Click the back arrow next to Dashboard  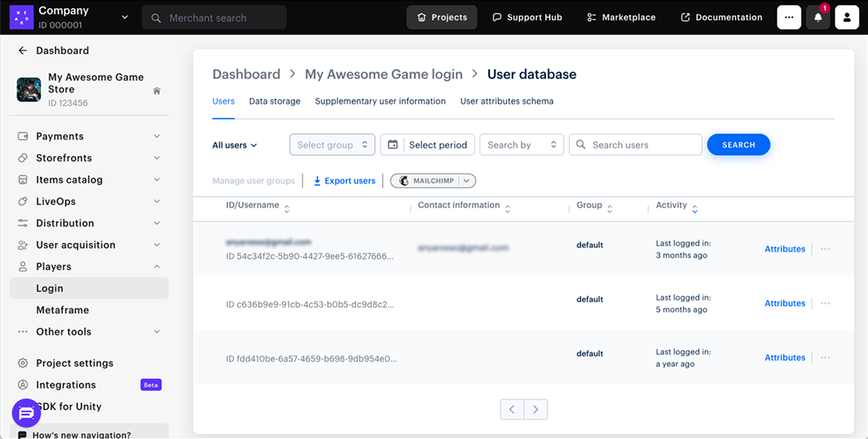point(22,51)
